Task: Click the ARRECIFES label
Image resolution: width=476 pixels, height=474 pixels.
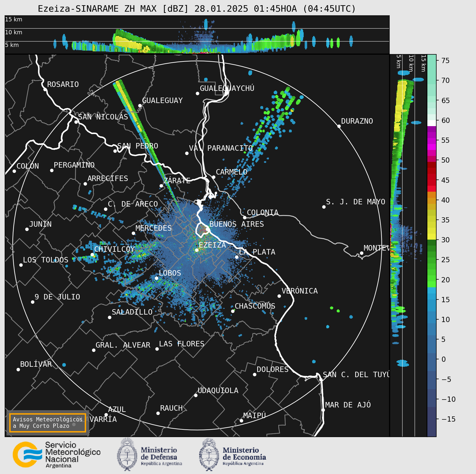Action: tap(108, 179)
